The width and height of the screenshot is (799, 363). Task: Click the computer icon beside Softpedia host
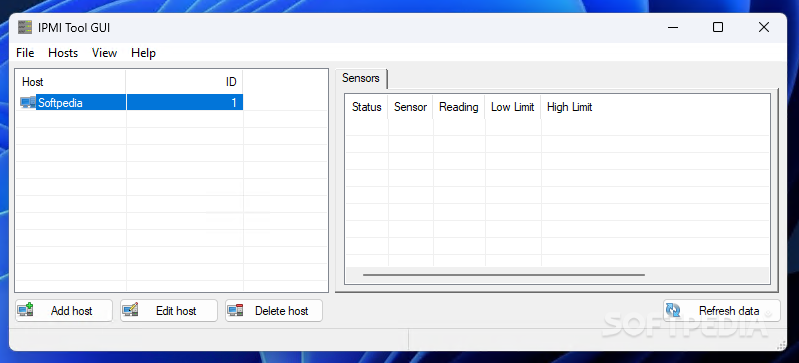[x=28, y=102]
